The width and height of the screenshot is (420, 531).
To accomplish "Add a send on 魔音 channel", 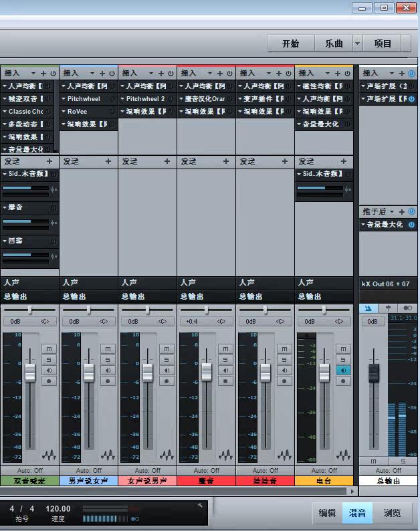I will [226, 162].
